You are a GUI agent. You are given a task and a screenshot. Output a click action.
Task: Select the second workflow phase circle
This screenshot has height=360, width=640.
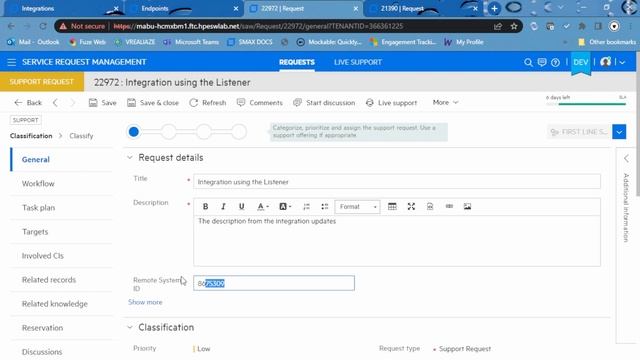tap(169, 132)
